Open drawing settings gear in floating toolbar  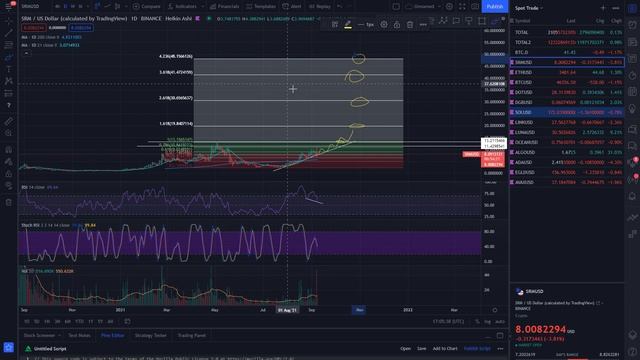[x=384, y=24]
